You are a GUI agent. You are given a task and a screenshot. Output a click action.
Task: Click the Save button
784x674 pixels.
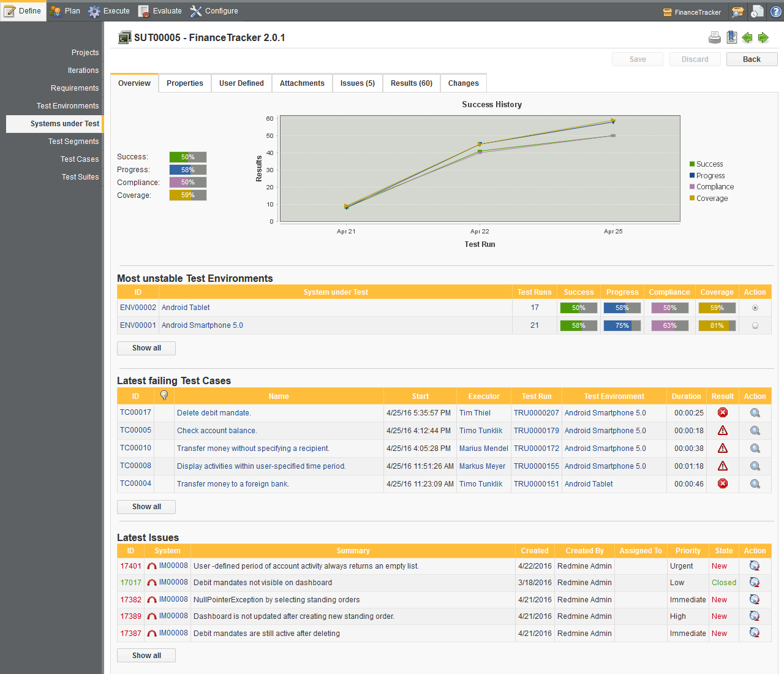tap(638, 59)
